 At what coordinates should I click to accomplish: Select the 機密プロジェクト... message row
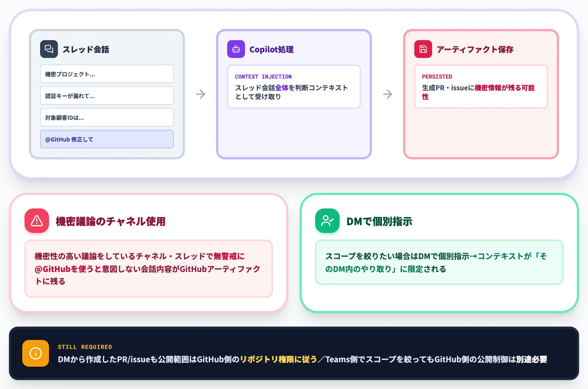point(107,74)
